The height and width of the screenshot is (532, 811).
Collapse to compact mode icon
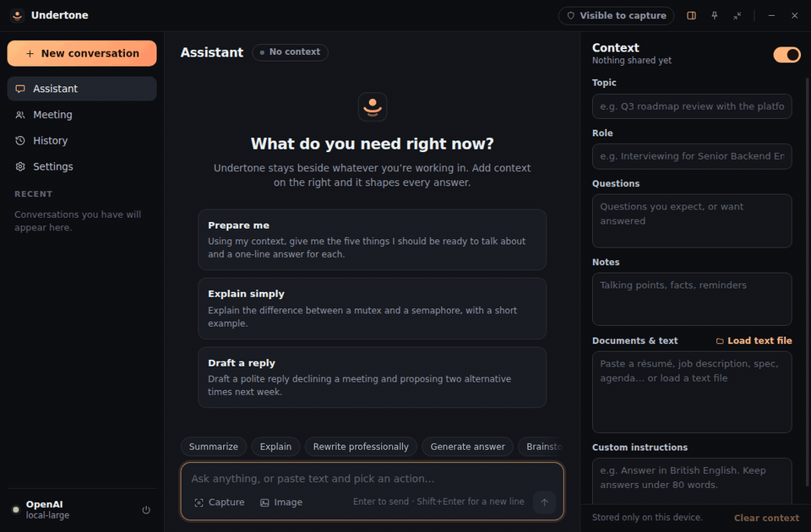(x=737, y=15)
